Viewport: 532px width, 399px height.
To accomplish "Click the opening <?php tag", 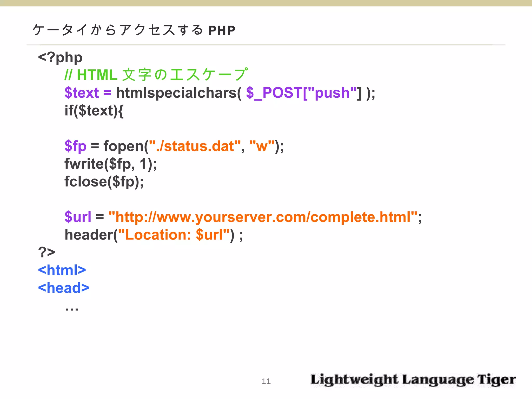I will tap(60, 58).
